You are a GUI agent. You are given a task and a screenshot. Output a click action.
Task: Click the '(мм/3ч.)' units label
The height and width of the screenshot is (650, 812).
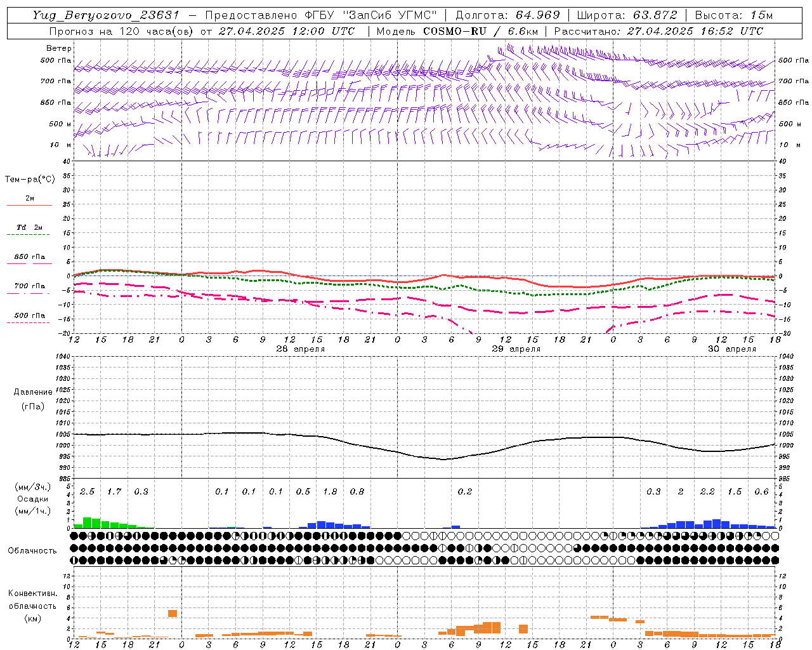[32, 487]
